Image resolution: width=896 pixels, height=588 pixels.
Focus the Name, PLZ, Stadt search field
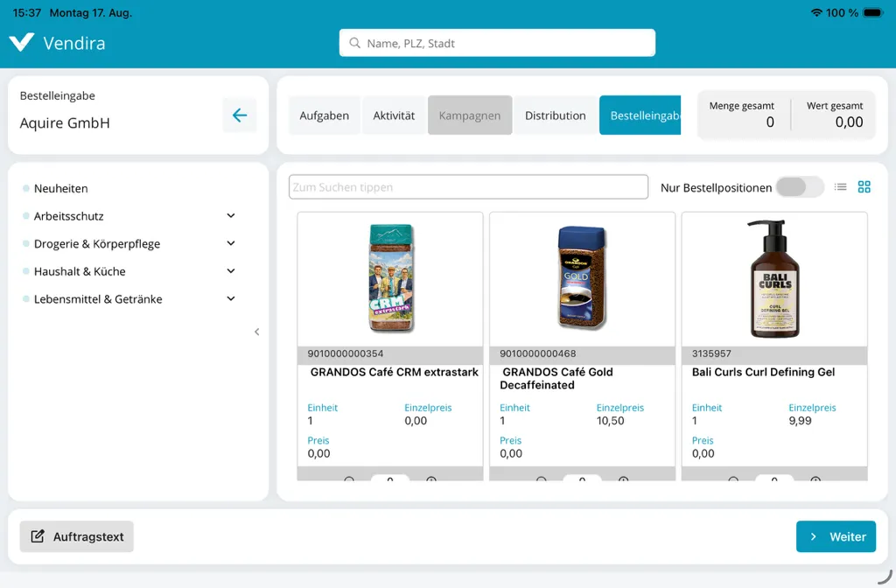point(497,43)
